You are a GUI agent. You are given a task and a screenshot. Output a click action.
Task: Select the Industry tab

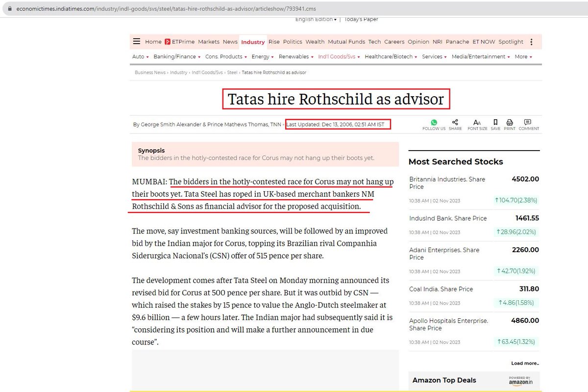tap(253, 42)
